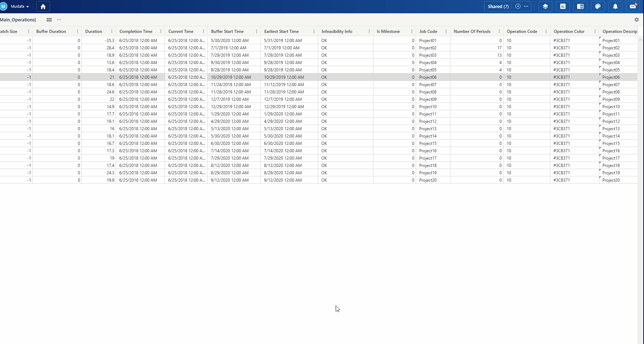Open the ellipsis menu beside Shared (7)

(526, 6)
